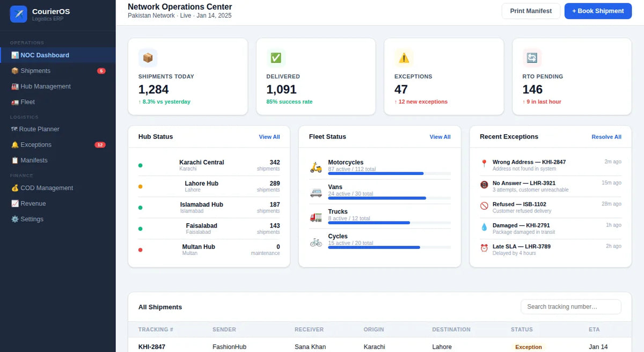This screenshot has height=352, width=644.
Task: Click the CourierOS logo icon
Action: [18, 14]
